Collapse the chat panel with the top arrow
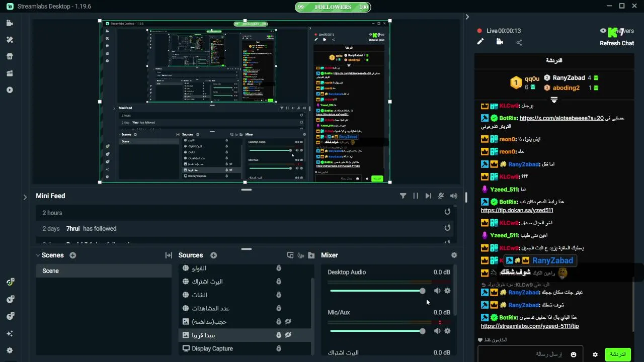Viewport: 644px width, 362px height. coord(467,17)
